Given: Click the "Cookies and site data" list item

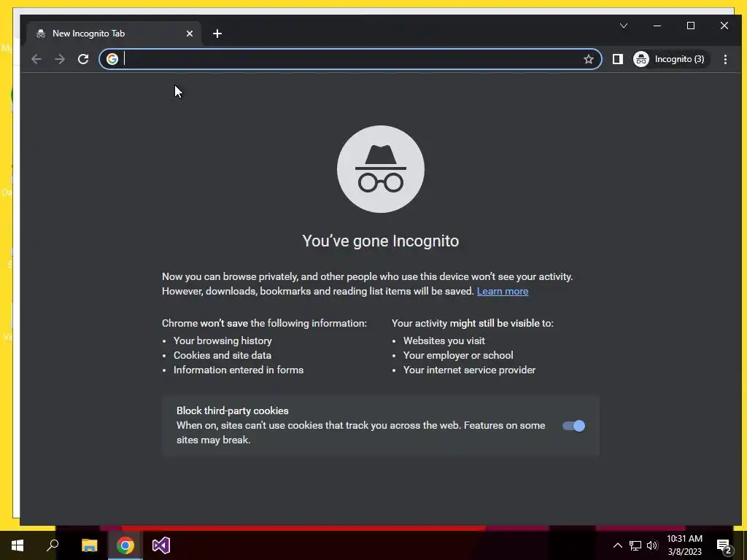Looking at the screenshot, I should [222, 355].
